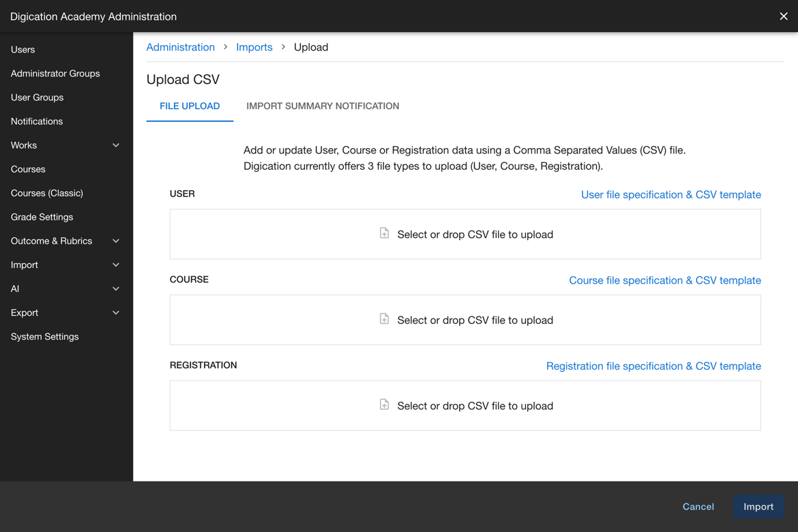Viewport: 798px width, 532px height.
Task: Expand the AI sidebar chevron
Action: [116, 289]
